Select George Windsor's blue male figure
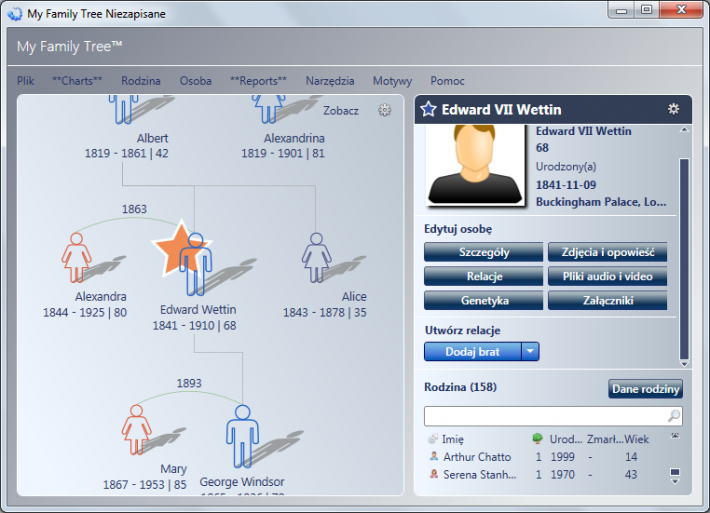Viewport: 710px width, 513px height. point(243,436)
